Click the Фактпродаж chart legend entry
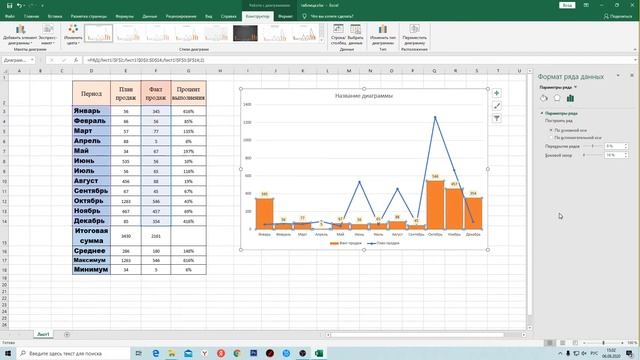The width and height of the screenshot is (640, 360). tap(346, 243)
